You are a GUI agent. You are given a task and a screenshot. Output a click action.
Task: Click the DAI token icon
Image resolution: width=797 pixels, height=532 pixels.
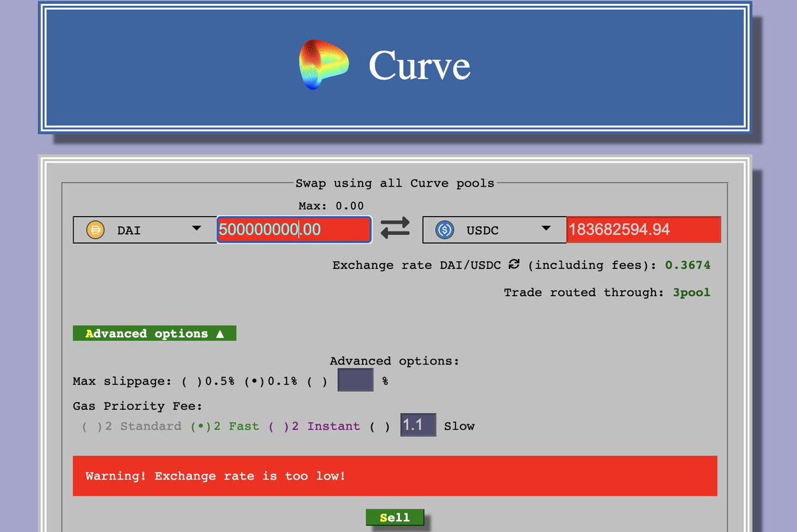(x=96, y=230)
